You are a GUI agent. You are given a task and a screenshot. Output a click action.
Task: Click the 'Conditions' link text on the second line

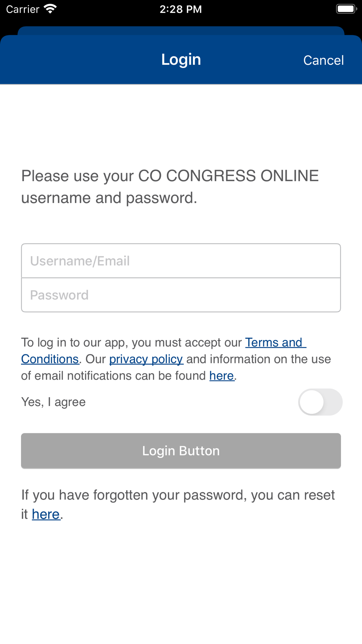pos(50,359)
